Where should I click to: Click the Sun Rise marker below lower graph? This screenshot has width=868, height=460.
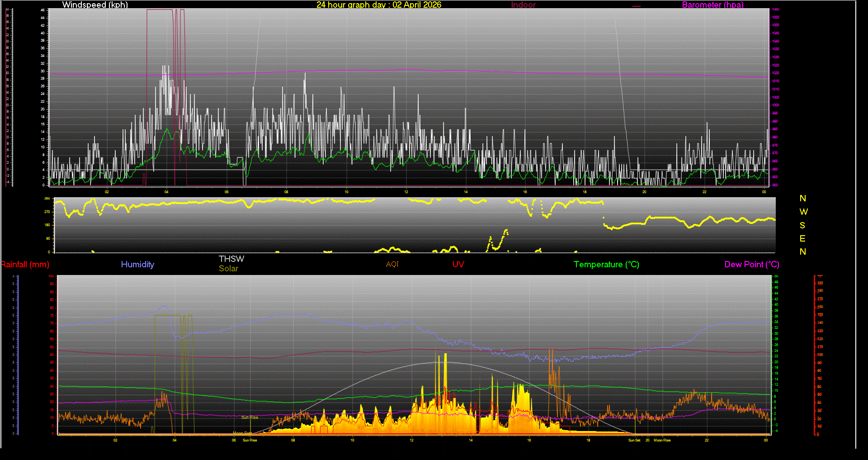click(250, 440)
